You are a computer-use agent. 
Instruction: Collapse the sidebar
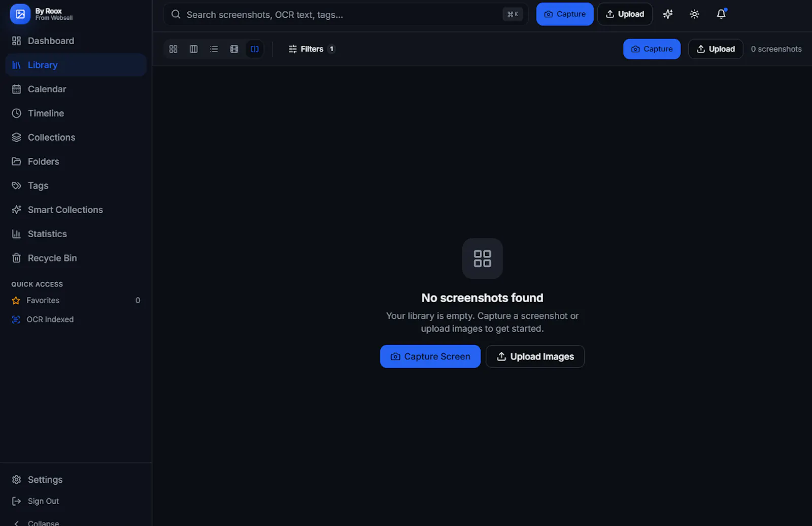(x=76, y=522)
